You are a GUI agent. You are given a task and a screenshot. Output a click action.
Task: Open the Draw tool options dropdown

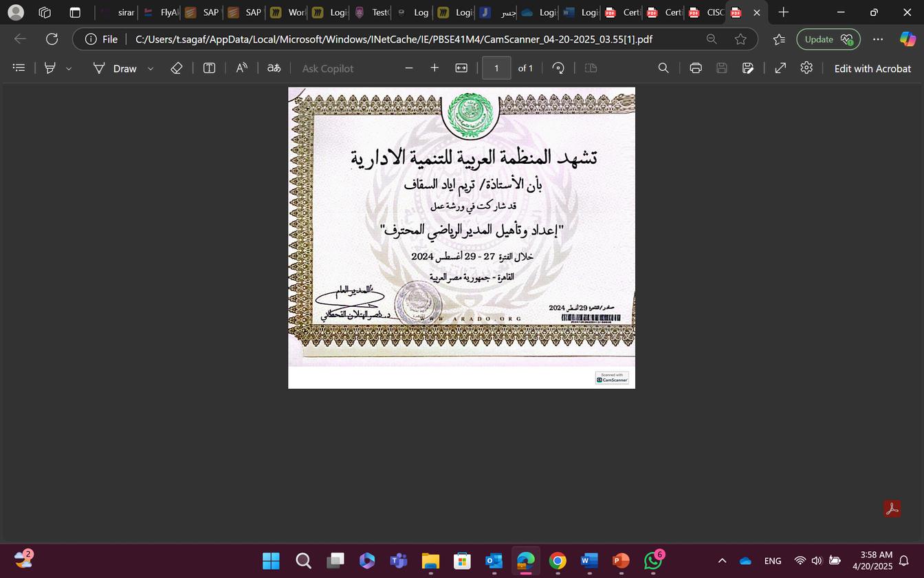pyautogui.click(x=151, y=69)
